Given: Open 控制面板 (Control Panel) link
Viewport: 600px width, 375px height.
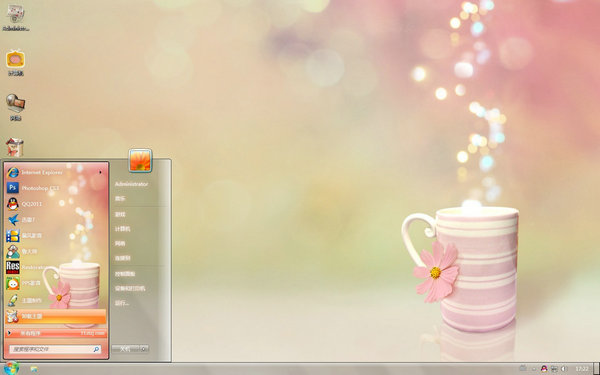Looking at the screenshot, I should pyautogui.click(x=125, y=274).
